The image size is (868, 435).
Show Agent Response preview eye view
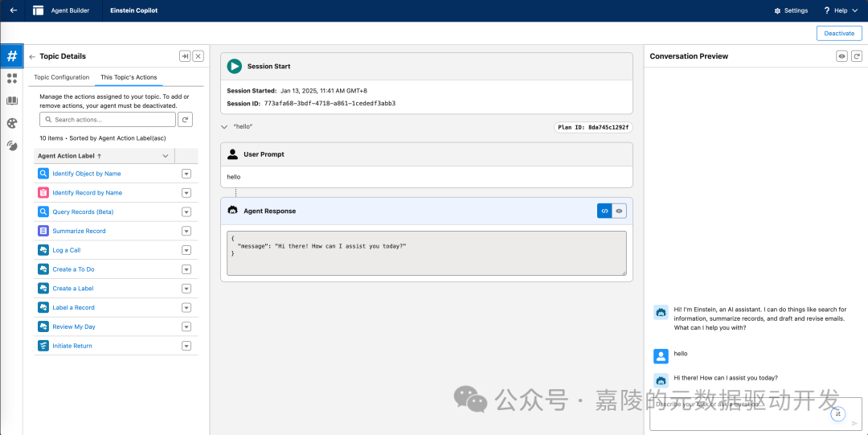click(x=620, y=211)
